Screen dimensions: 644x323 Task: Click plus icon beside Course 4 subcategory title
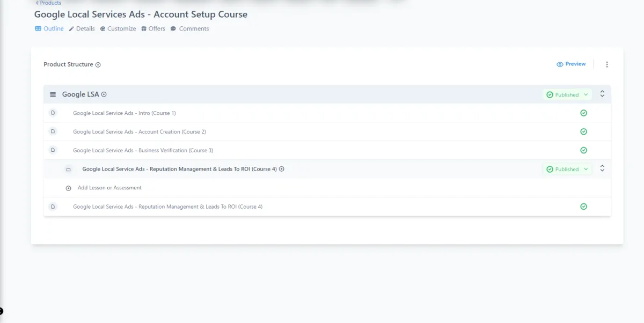click(282, 169)
